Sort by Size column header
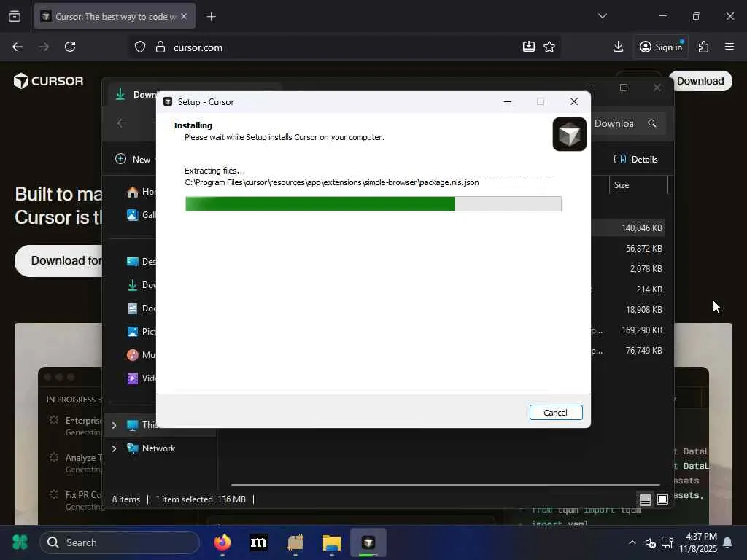The image size is (747, 560). pyautogui.click(x=638, y=184)
